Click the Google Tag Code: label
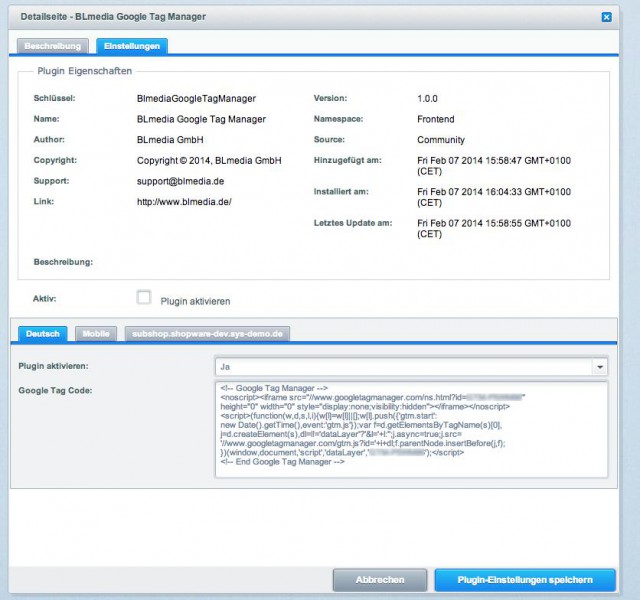640x600 pixels. coord(55,391)
